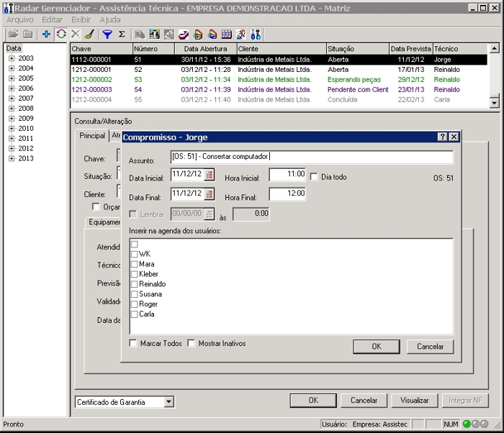Click the Visualizar button
504x433 pixels.
pyautogui.click(x=414, y=401)
